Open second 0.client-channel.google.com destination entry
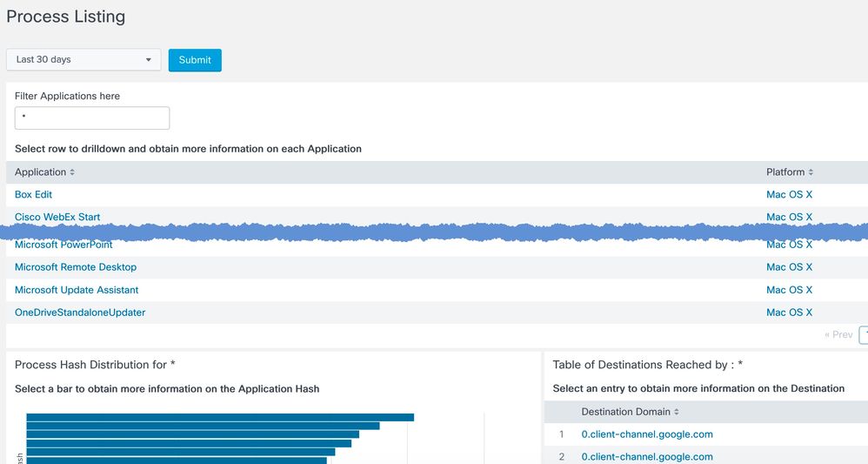868x464 pixels. click(x=647, y=457)
